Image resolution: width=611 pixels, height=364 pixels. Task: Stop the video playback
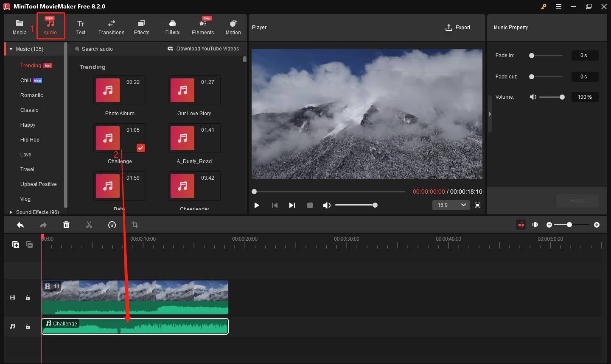coord(310,205)
